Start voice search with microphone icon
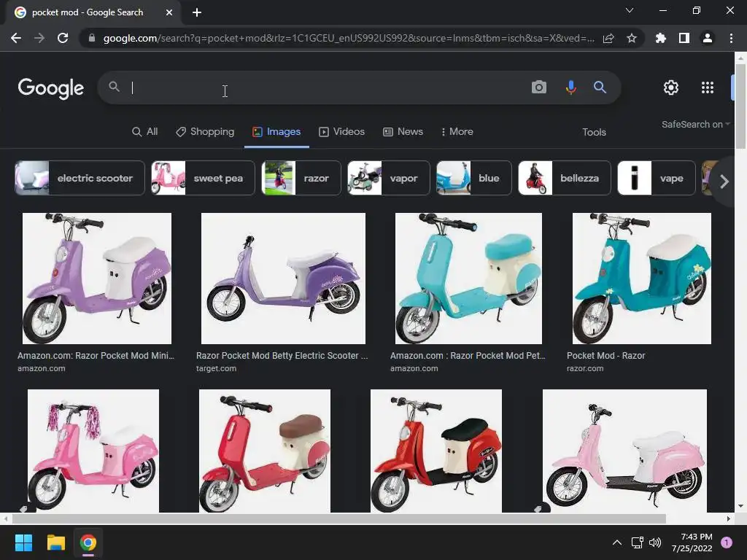 (570, 87)
